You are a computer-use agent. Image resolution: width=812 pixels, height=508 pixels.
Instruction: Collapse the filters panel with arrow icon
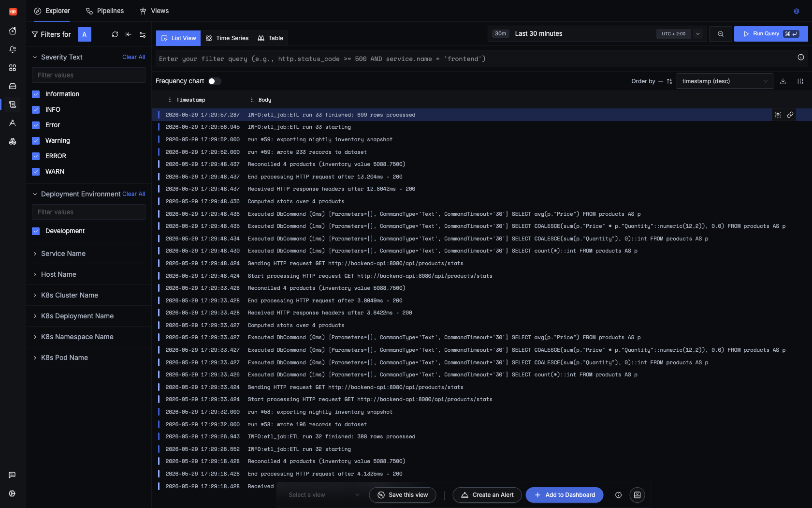coord(129,34)
